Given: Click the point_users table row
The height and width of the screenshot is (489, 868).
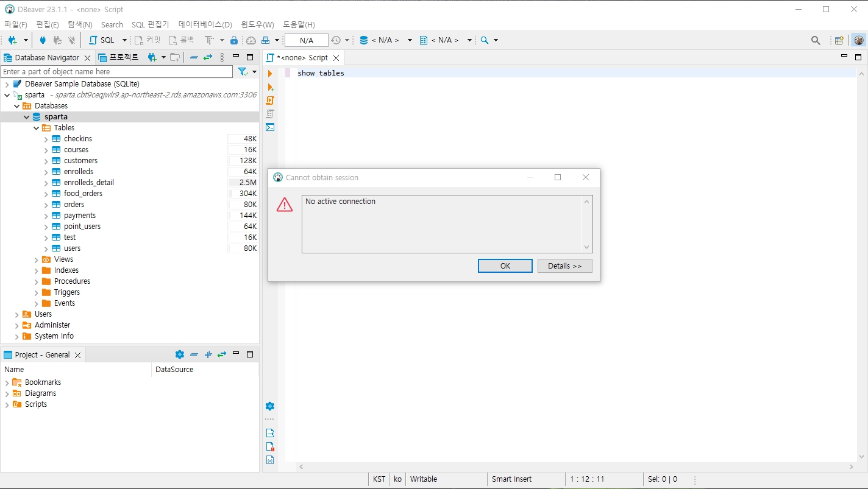Looking at the screenshot, I should pyautogui.click(x=129, y=227).
